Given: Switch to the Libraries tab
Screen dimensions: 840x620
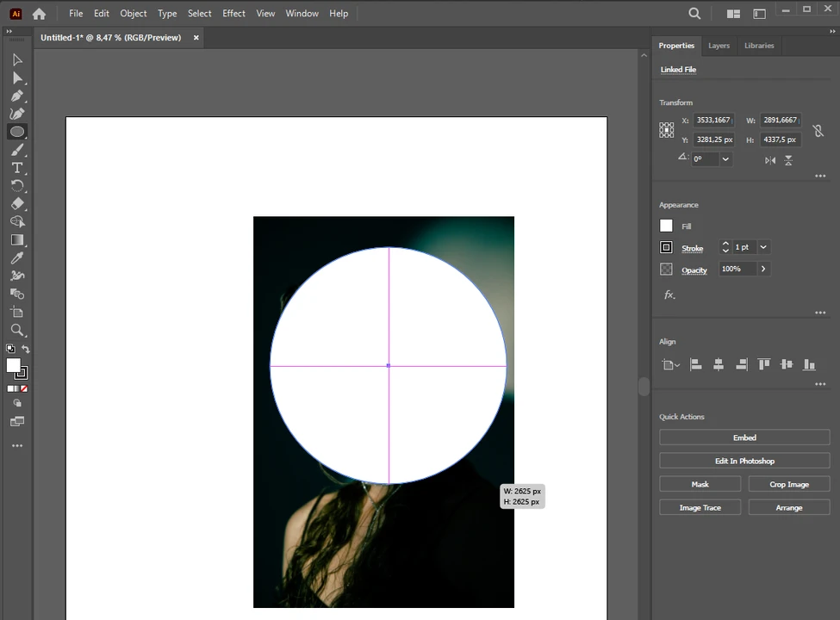Looking at the screenshot, I should pyautogui.click(x=759, y=46).
